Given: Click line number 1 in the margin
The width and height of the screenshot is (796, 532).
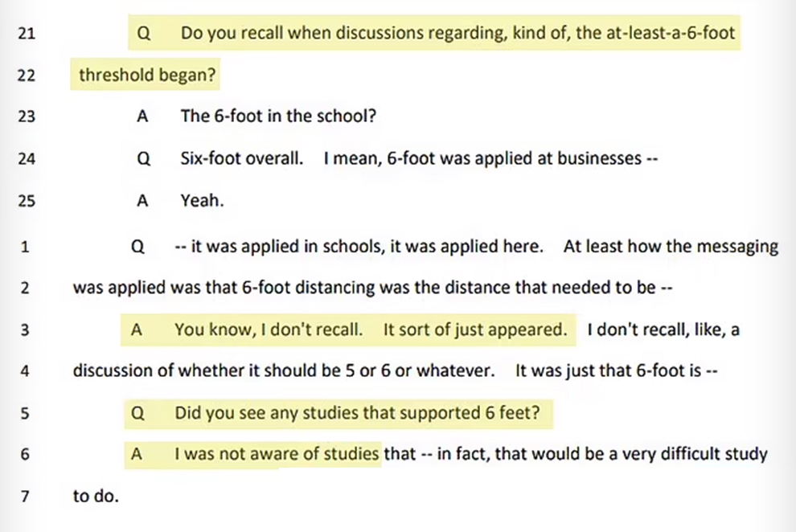Looking at the screenshot, I should [x=25, y=247].
